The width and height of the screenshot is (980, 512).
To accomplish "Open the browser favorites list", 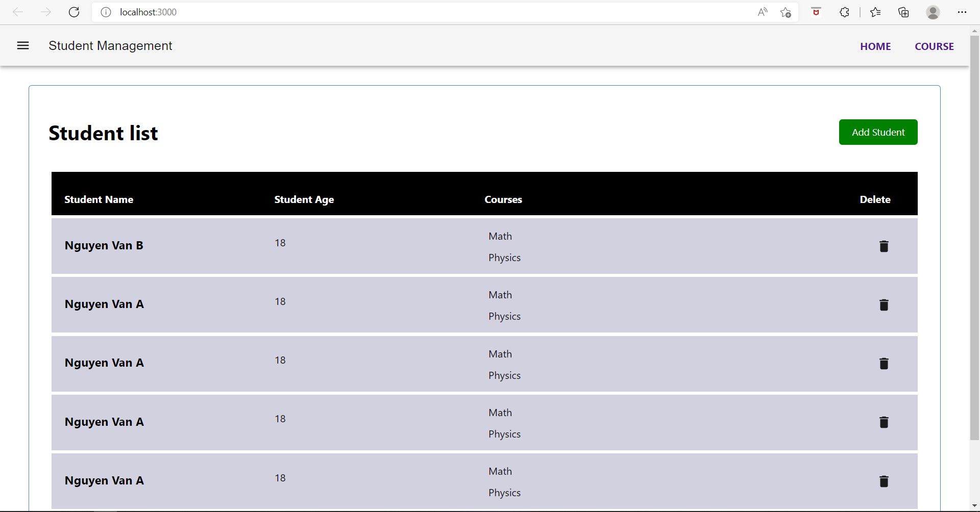I will 875,12.
